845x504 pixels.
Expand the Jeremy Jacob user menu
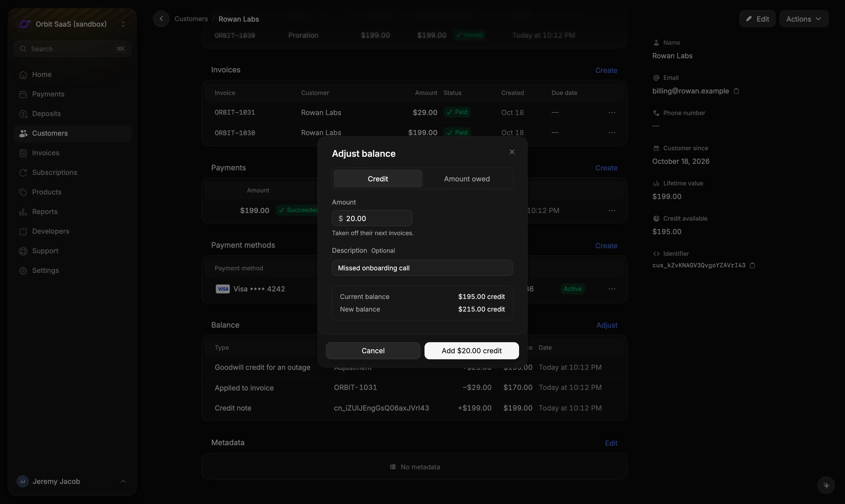coord(72,481)
